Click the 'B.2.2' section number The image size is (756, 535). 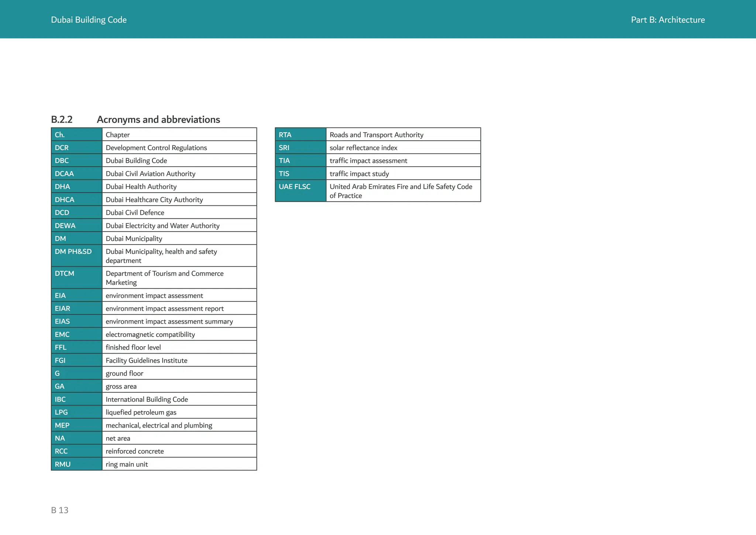click(x=62, y=120)
